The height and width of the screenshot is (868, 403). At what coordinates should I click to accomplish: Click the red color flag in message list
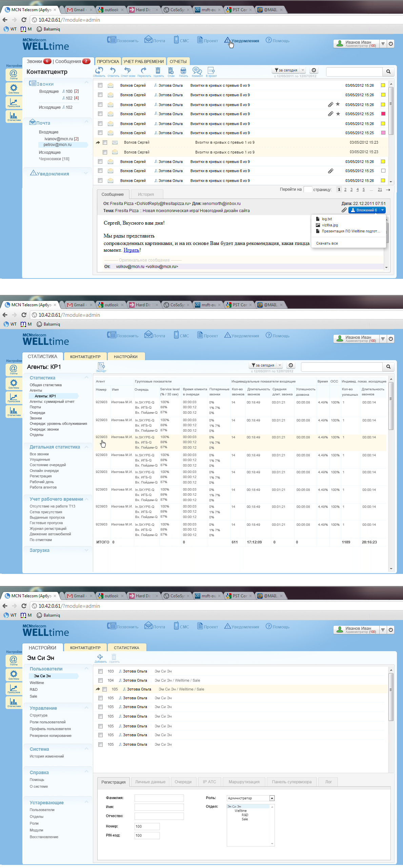point(383,114)
